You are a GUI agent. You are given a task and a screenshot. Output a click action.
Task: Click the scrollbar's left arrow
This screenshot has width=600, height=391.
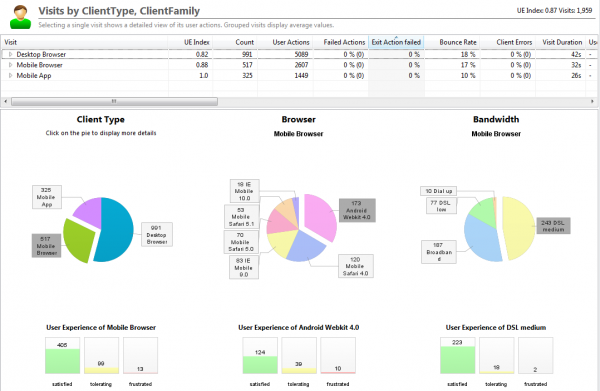coord(5,101)
